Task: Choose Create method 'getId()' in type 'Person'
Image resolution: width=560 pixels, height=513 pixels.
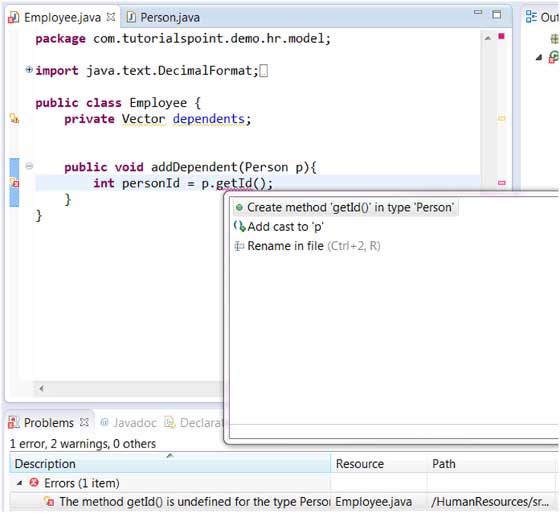Action: [345, 207]
